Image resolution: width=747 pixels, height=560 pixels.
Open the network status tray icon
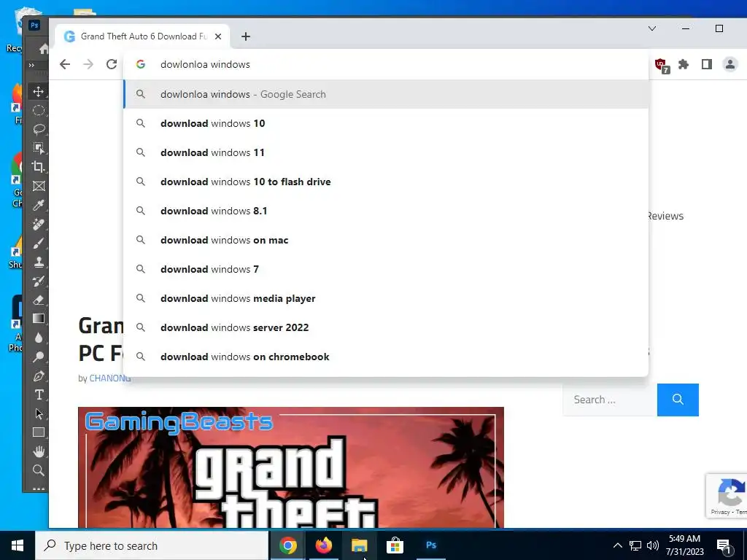coord(635,545)
